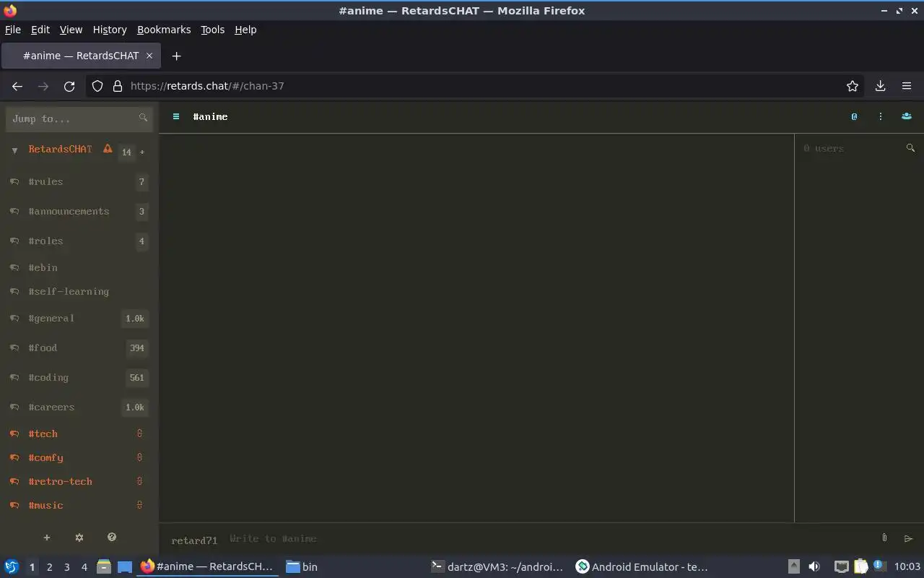Open the Bookmarks menu
This screenshot has height=578, width=924.
[x=164, y=30]
